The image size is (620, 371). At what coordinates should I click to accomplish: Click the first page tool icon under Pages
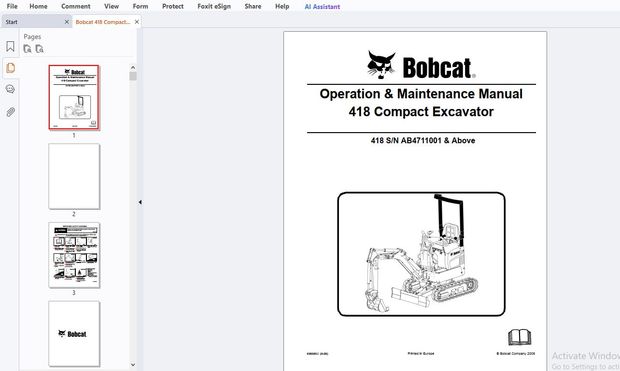27,49
